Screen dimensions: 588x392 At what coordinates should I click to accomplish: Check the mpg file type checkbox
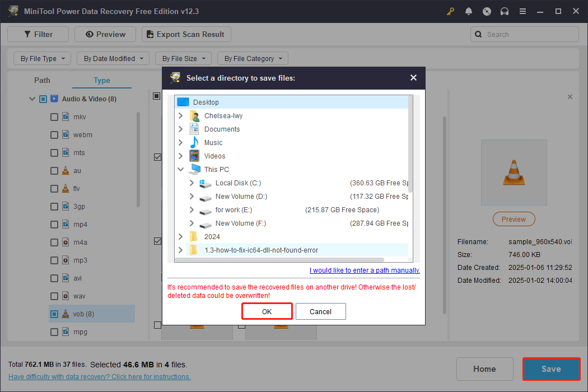click(54, 332)
